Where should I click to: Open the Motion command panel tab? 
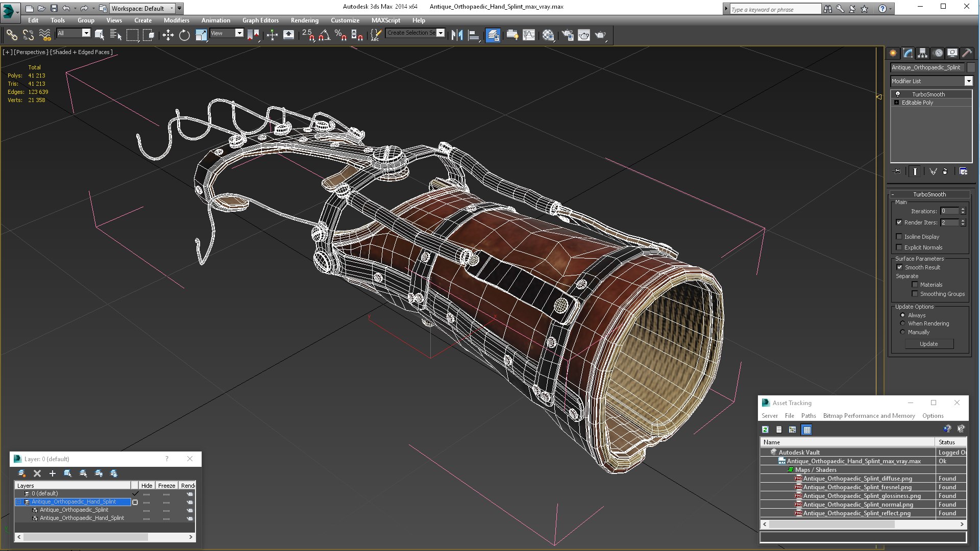pos(938,53)
